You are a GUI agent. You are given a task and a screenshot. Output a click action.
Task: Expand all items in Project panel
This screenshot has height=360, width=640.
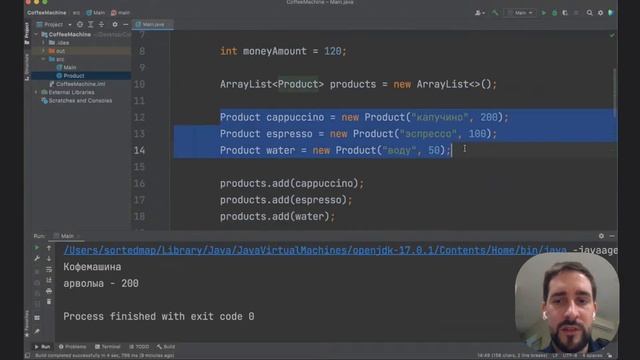91,24
